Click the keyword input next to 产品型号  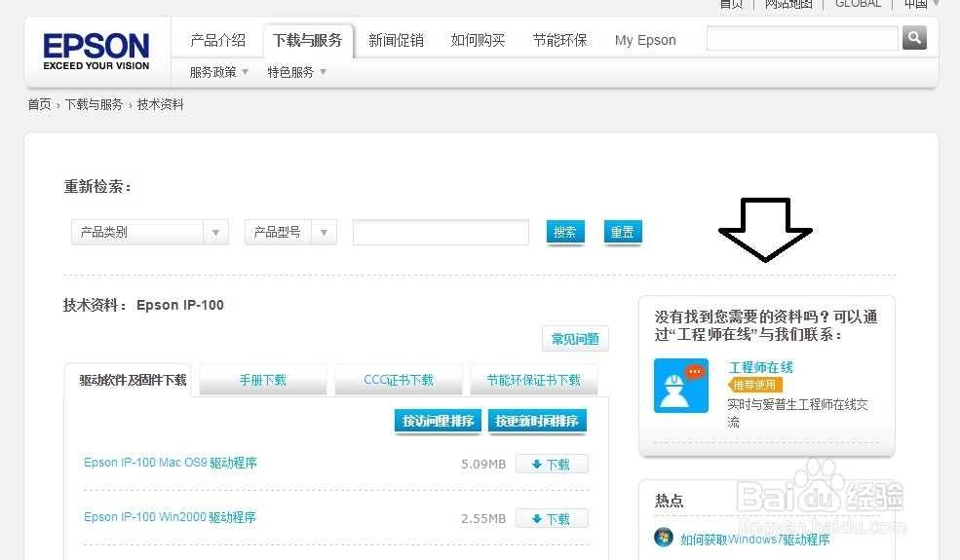441,233
